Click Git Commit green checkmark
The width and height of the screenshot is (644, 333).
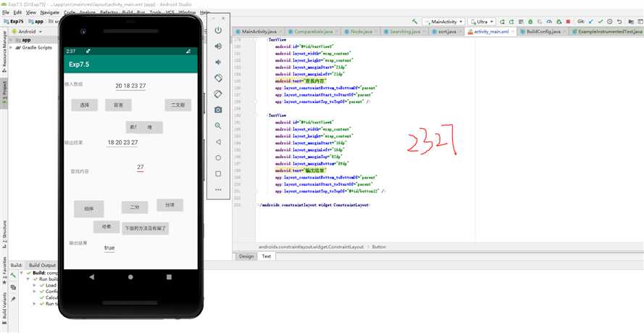tap(600, 21)
